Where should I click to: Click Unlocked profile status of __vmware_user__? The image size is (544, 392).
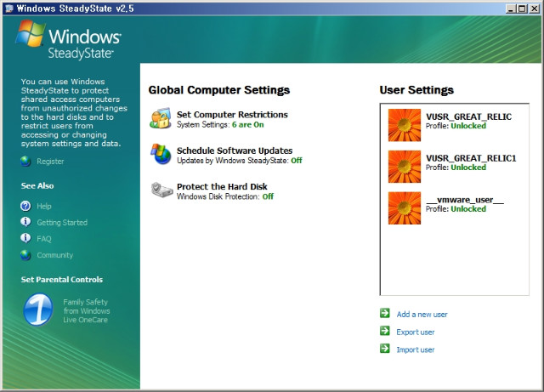tap(468, 208)
